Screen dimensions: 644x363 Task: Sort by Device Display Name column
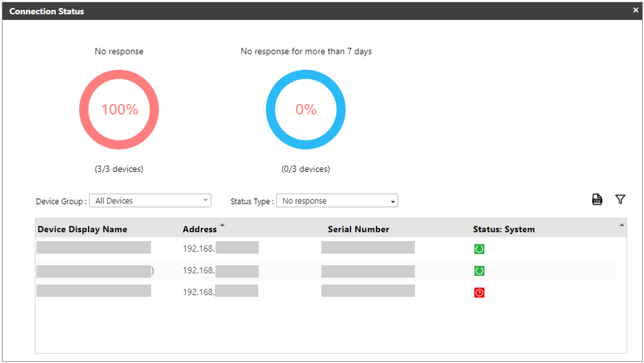(x=82, y=229)
